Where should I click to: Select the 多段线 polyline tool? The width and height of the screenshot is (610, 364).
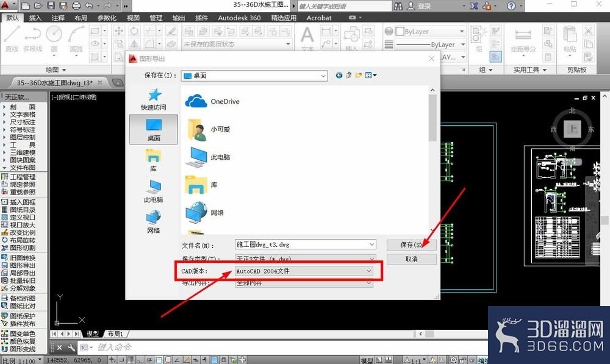click(x=33, y=39)
